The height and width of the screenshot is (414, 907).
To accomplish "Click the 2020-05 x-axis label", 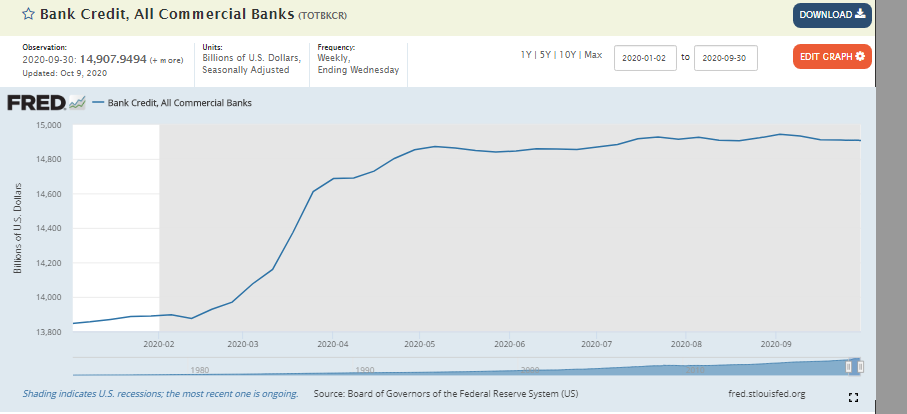I will pyautogui.click(x=419, y=343).
